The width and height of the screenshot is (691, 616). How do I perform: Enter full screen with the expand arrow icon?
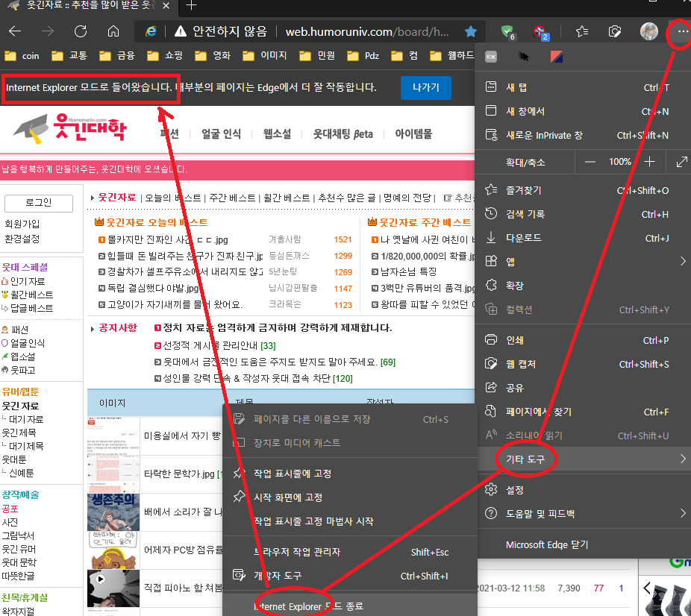(681, 162)
